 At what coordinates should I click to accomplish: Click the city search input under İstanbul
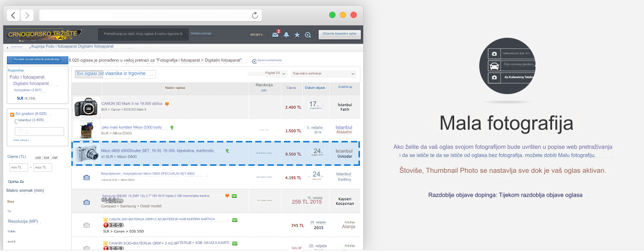click(39, 131)
